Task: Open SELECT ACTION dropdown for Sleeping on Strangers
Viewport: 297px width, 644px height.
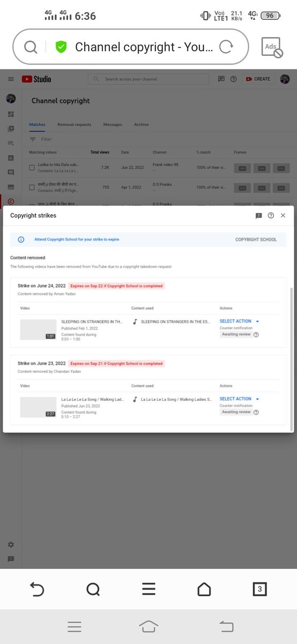Action: 240,321
